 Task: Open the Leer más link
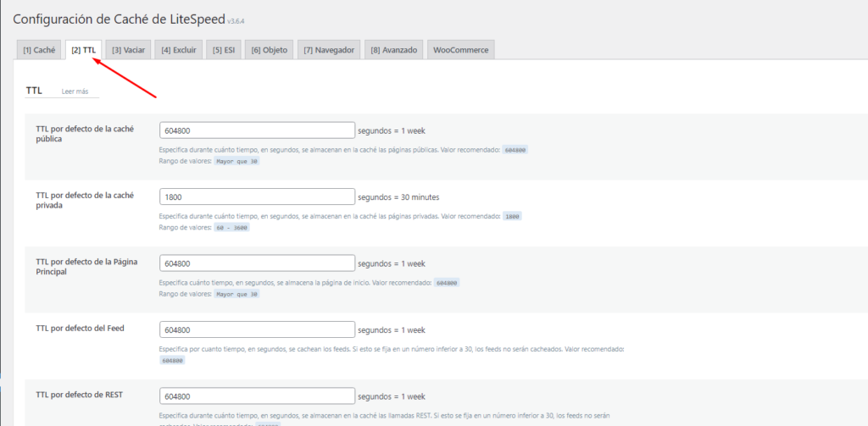[75, 91]
